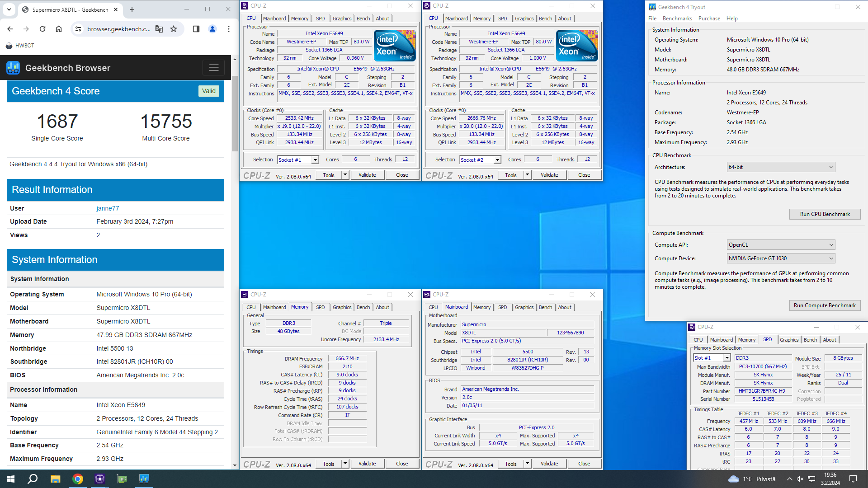The image size is (868, 488).
Task: Open the taskbar clock showing 19.36
Action: pos(830,479)
